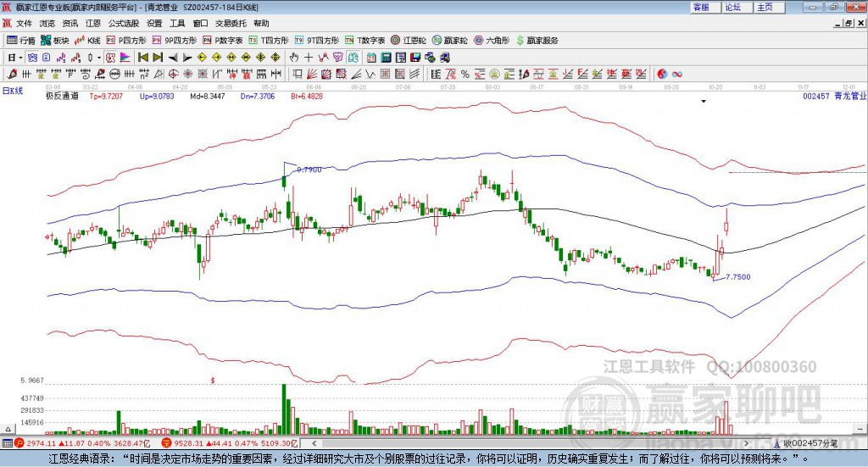868x467 pixels.
Task: Open the 资讯 menu
Action: 70,23
